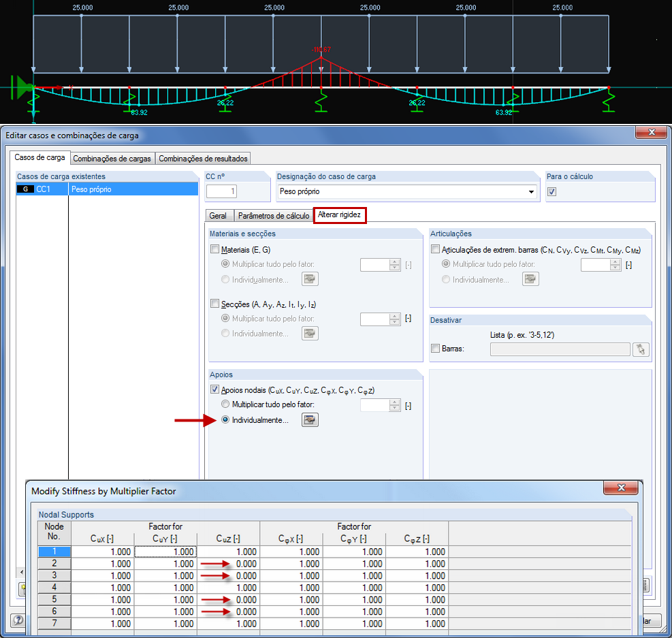Enable the Secções checkbox
The image size is (672, 638).
(x=214, y=304)
